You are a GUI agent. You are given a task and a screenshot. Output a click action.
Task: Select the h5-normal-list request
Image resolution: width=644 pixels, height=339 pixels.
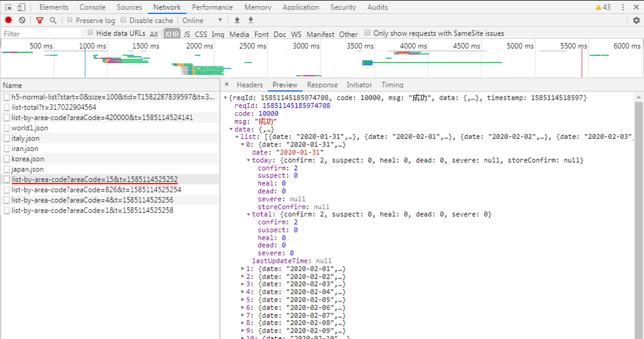110,97
